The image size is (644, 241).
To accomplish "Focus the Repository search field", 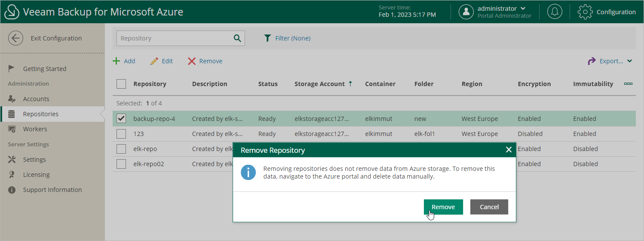I will point(174,38).
